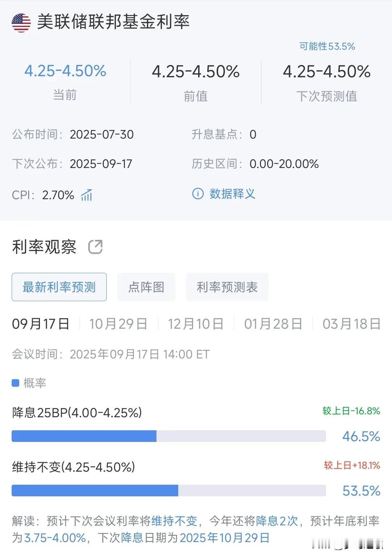
Task: Open the 利率预测表 tab
Action: 227,287
